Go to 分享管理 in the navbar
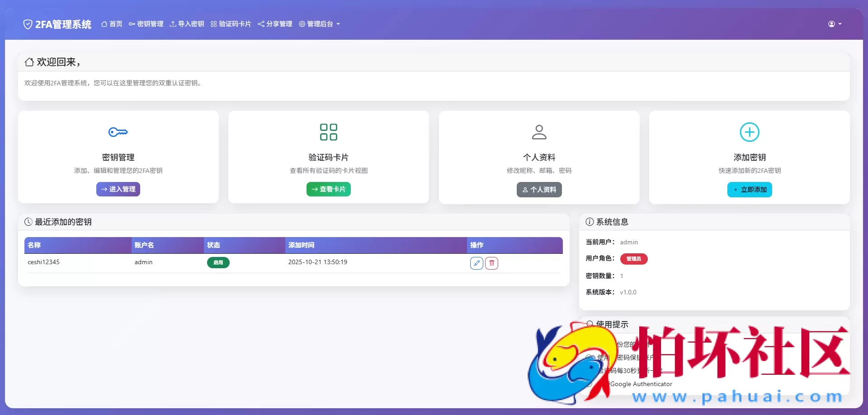This screenshot has height=415, width=868. click(275, 24)
